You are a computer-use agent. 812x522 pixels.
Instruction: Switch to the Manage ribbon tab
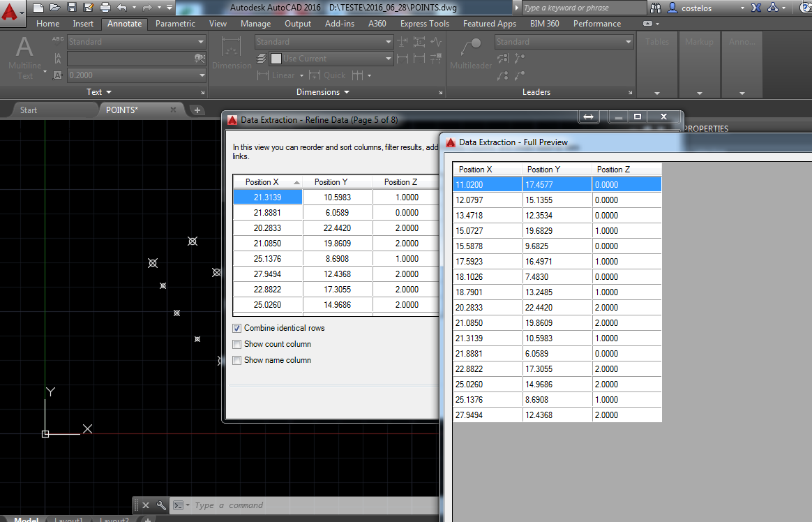255,23
